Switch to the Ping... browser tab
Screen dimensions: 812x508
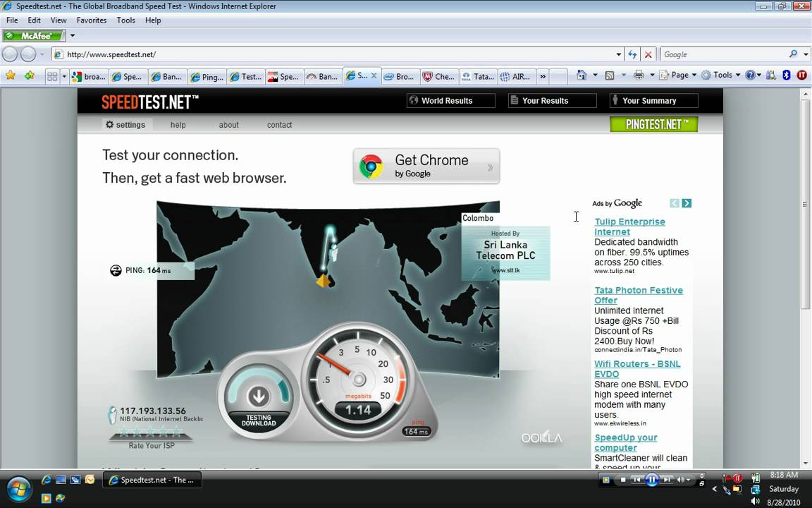(x=207, y=77)
